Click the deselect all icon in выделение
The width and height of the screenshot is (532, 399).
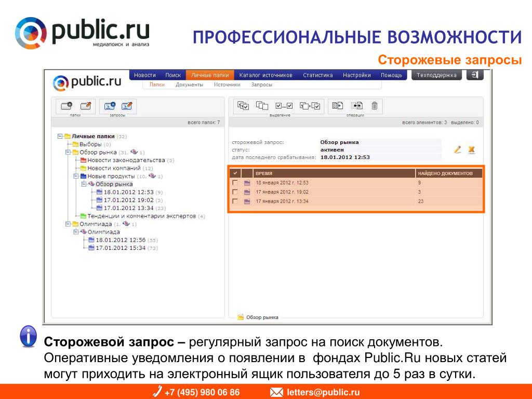coord(262,106)
